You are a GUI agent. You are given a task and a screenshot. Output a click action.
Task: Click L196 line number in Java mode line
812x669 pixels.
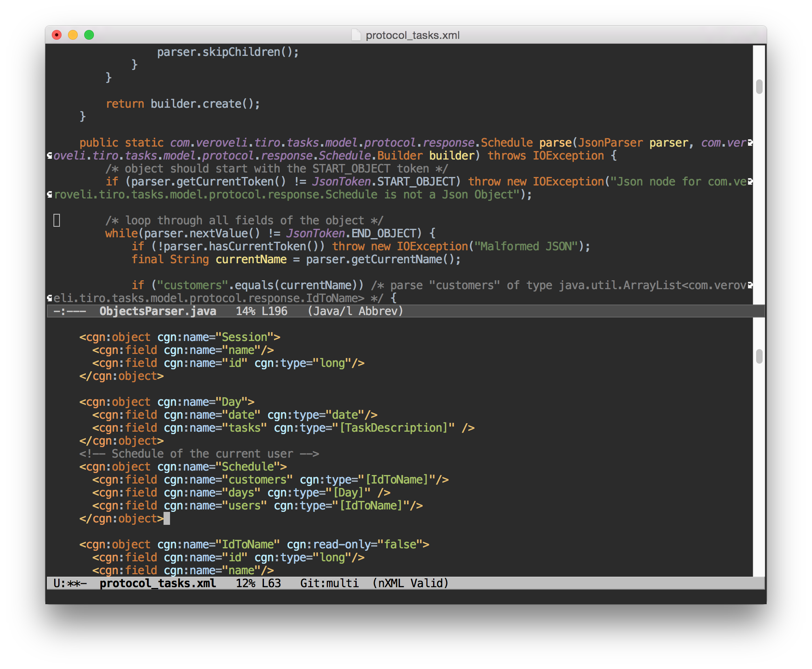274,311
